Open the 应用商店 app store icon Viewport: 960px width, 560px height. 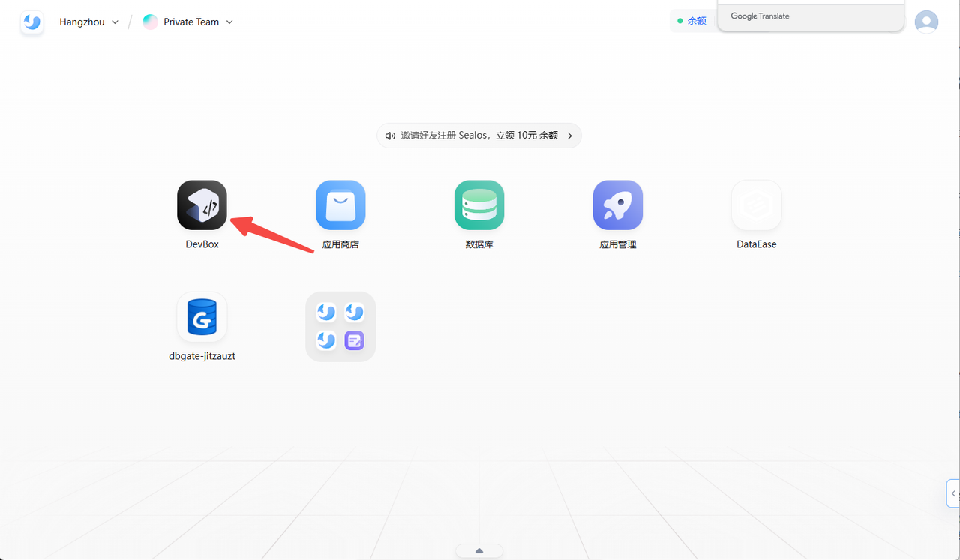click(340, 205)
